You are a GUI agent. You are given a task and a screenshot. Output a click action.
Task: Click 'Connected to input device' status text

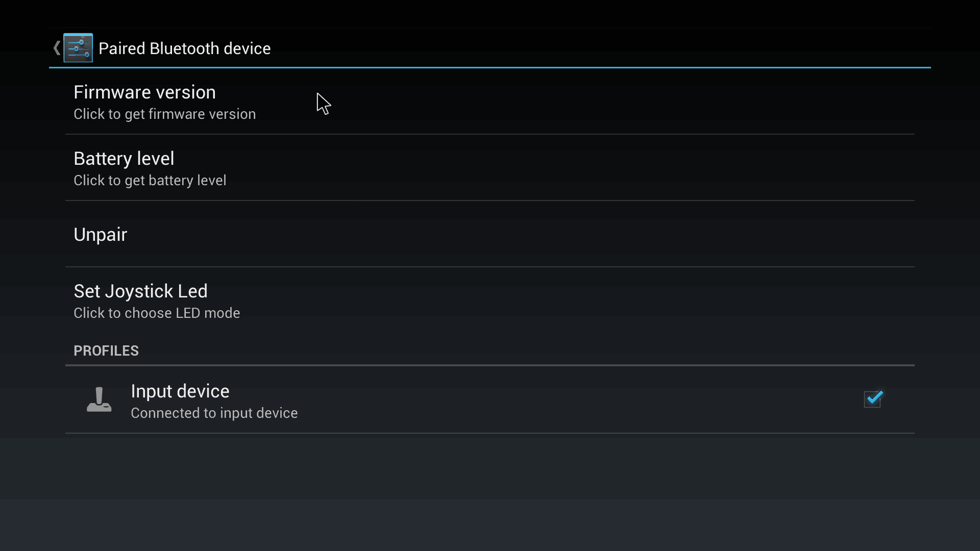tap(214, 413)
